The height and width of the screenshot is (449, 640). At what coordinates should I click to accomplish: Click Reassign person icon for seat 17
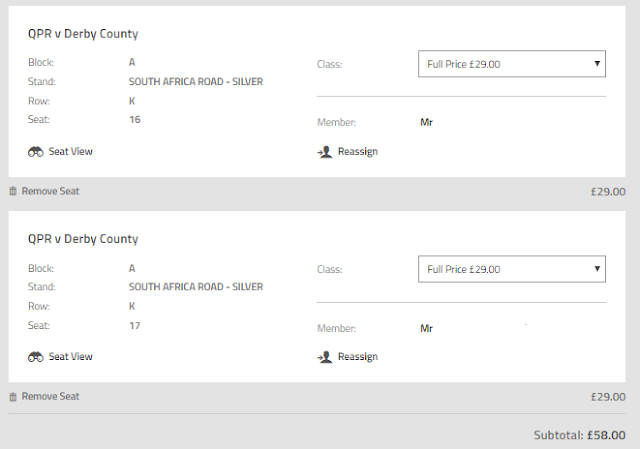click(324, 357)
